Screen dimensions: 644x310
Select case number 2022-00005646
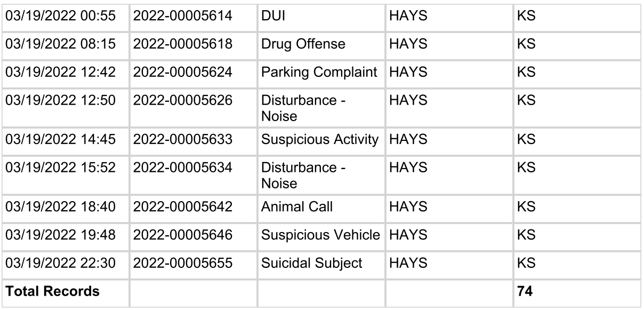[184, 235]
